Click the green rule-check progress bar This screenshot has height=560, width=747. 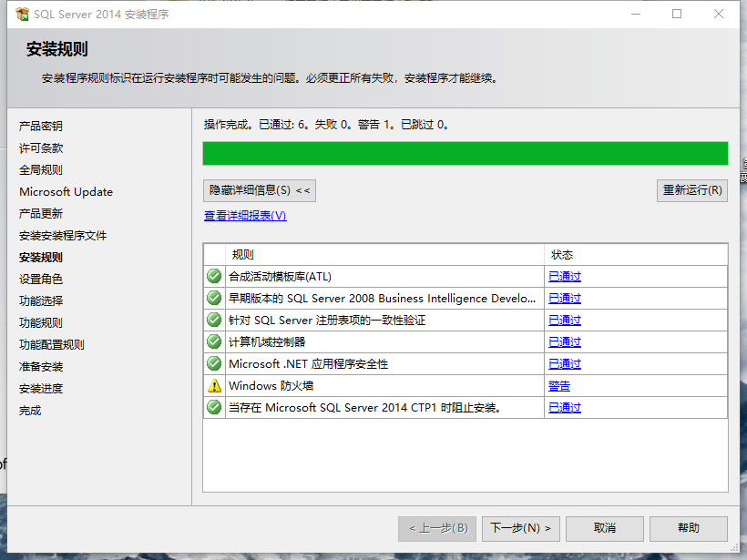click(x=466, y=153)
